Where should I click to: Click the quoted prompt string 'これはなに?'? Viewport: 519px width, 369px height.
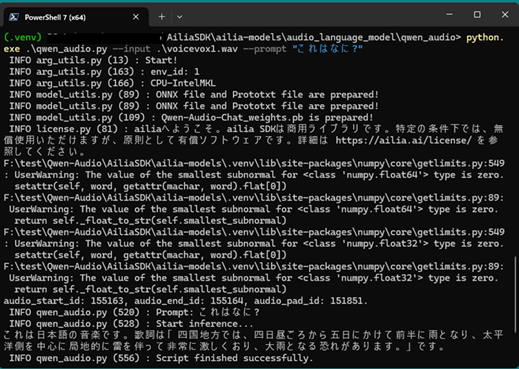(327, 49)
